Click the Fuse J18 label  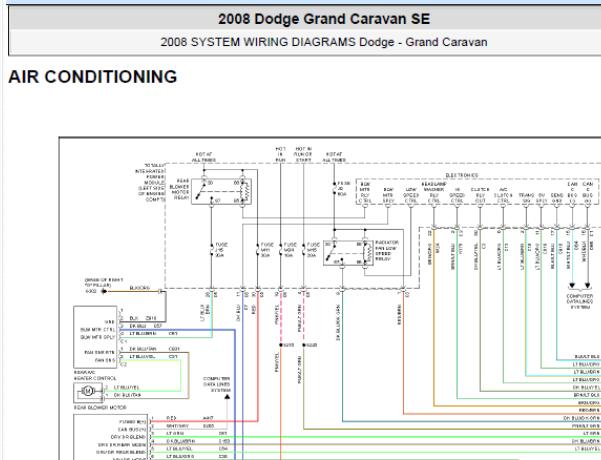coord(221,250)
